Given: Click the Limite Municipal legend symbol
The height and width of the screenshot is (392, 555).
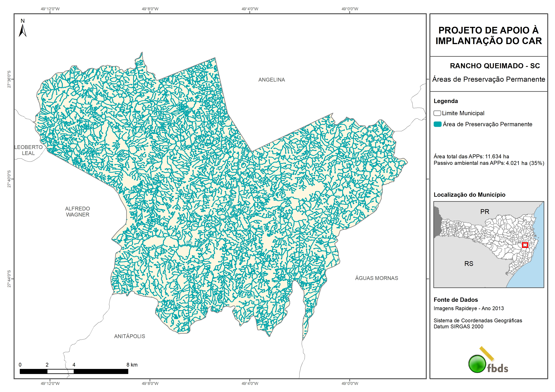Looking at the screenshot, I should (437, 113).
